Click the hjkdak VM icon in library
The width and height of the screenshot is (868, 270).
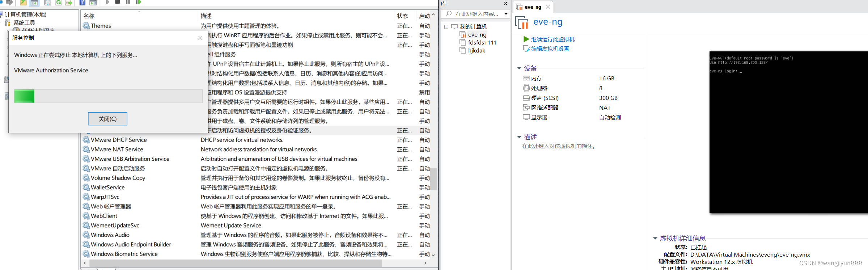click(463, 50)
